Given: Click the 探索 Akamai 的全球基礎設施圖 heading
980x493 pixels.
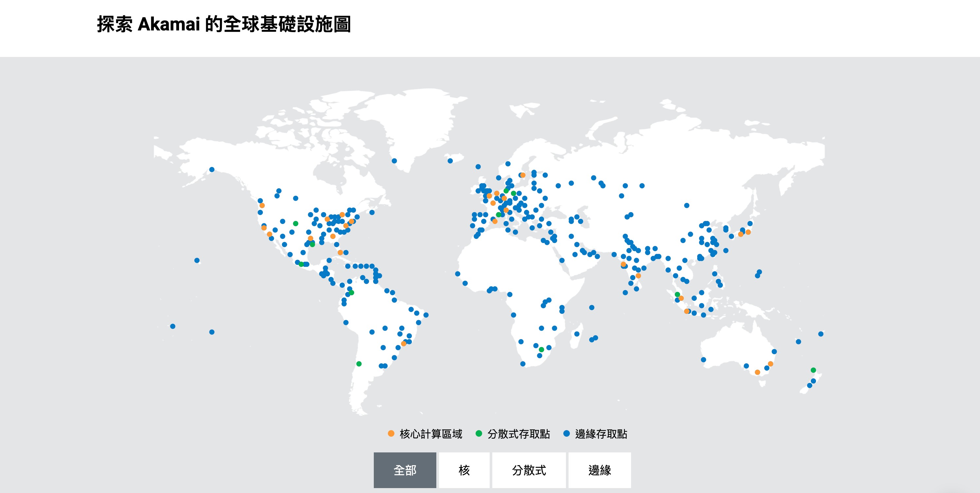Looking at the screenshot, I should click(224, 24).
